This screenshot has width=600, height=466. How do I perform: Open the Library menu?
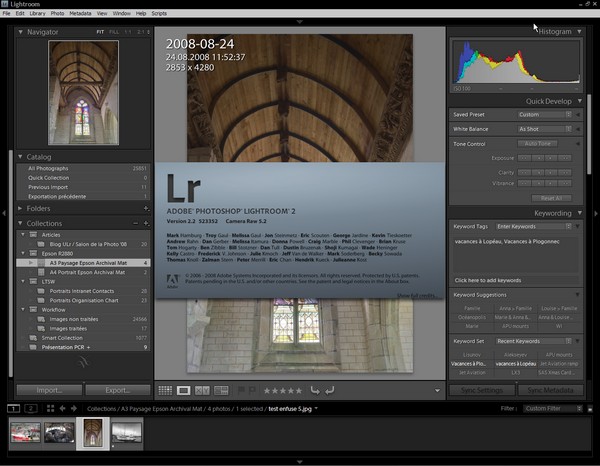coord(38,13)
